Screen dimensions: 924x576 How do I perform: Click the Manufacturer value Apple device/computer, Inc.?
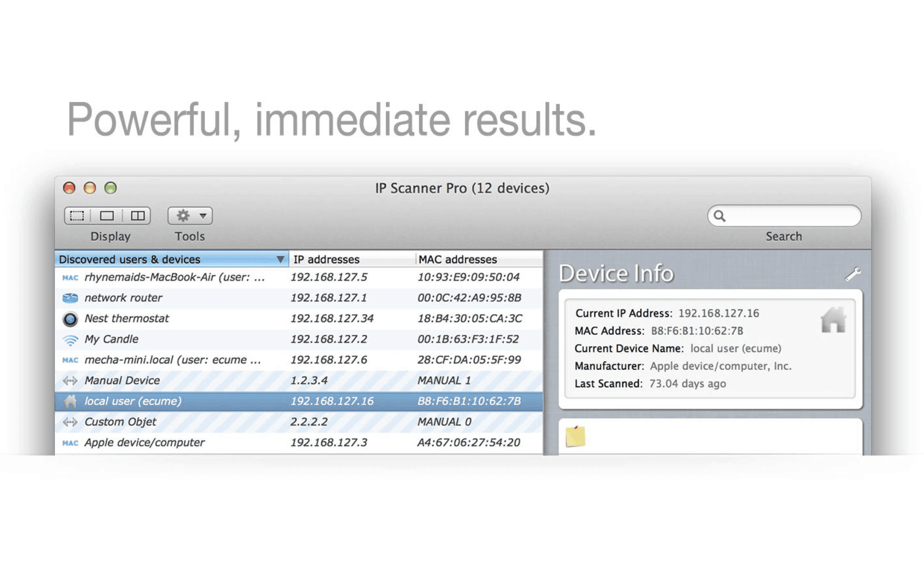coord(721,366)
